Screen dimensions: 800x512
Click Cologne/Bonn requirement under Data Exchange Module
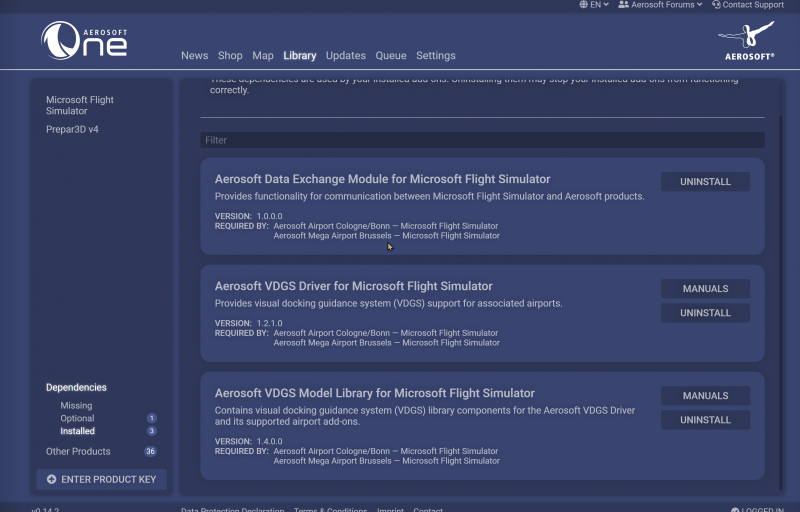pos(386,226)
